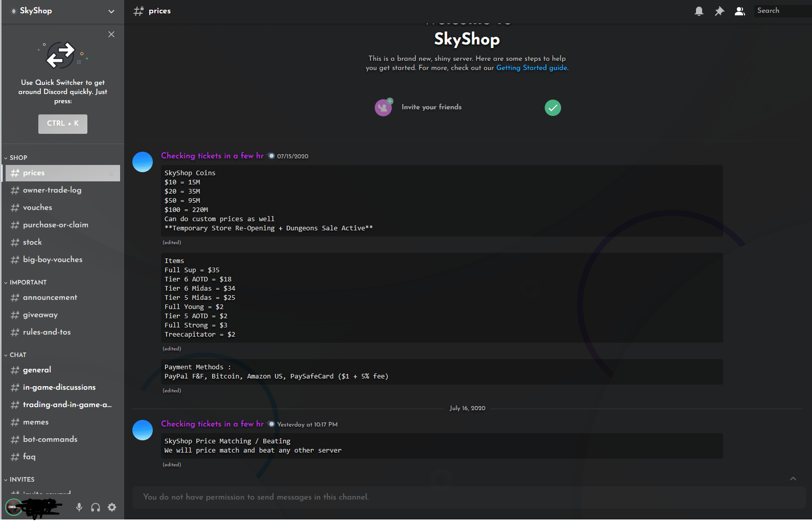Click the hash icon beside giveaway channel
812x521 pixels.
point(15,315)
